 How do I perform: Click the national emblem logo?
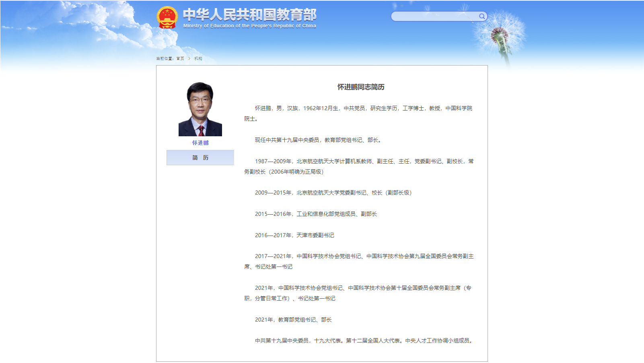(167, 18)
